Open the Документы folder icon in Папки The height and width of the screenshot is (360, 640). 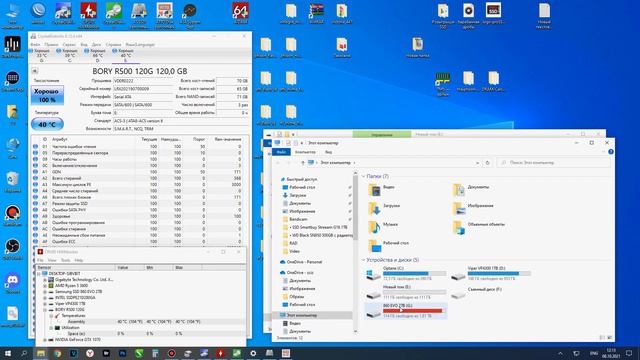[459, 189]
